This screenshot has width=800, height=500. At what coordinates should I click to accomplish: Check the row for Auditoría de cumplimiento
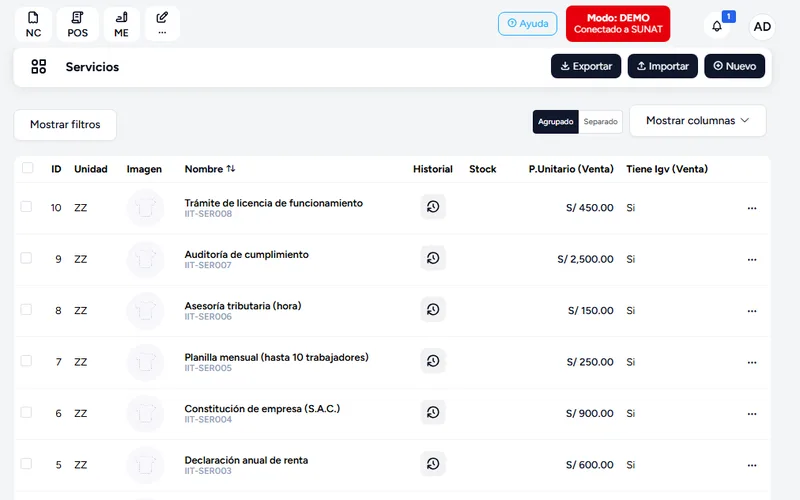26,258
